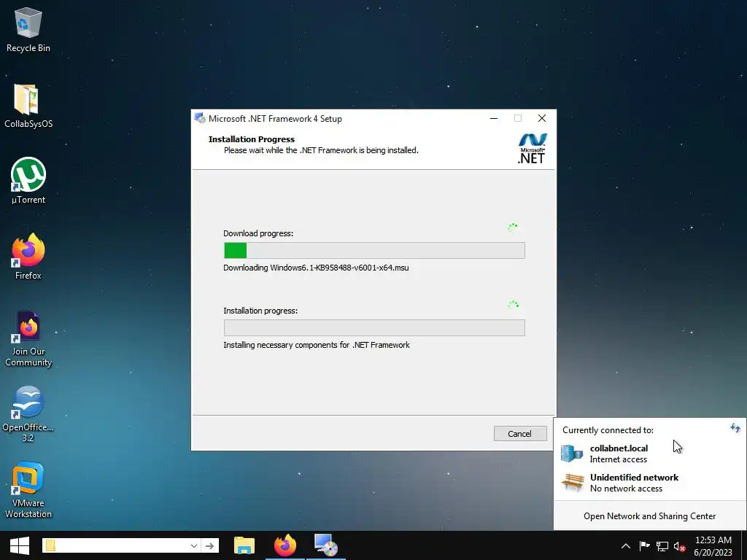Click the Installation Progress heading
This screenshot has width=747, height=560.
coord(252,139)
